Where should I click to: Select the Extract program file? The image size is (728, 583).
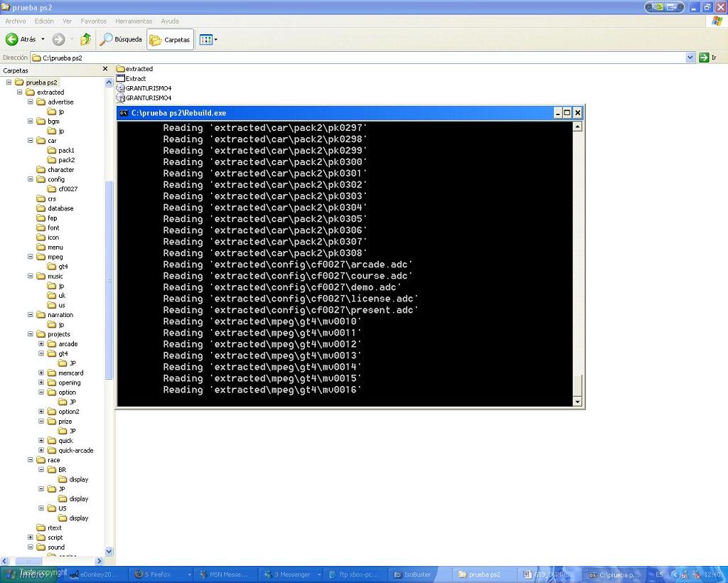click(132, 78)
